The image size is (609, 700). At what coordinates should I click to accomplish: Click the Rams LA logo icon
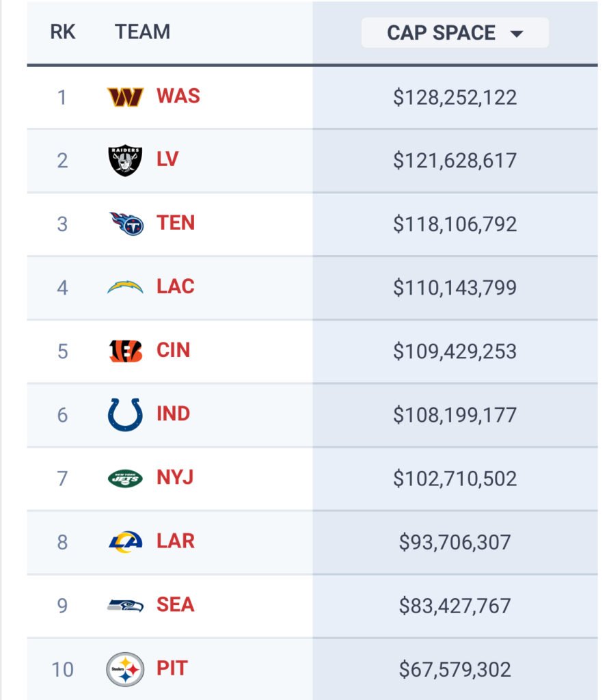click(x=125, y=541)
